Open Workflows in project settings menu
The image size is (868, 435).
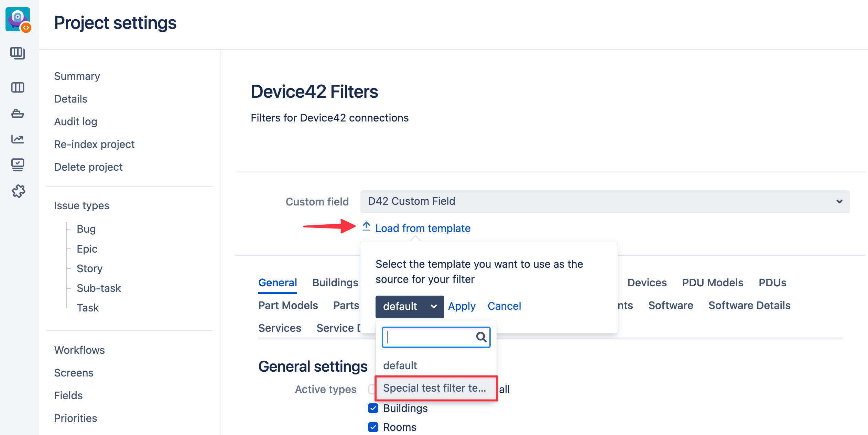(x=79, y=350)
